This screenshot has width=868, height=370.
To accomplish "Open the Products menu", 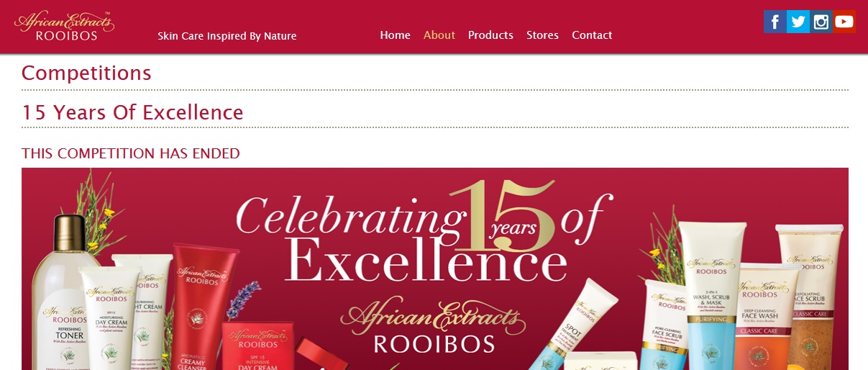I will [490, 35].
